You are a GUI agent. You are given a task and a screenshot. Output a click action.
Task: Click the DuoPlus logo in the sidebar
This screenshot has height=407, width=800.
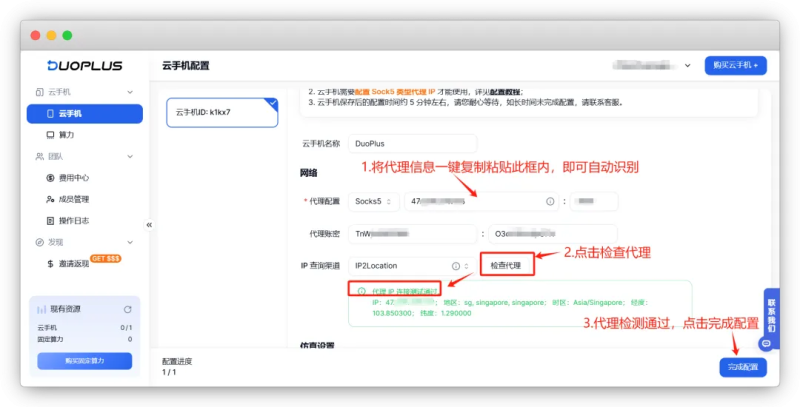coord(84,66)
